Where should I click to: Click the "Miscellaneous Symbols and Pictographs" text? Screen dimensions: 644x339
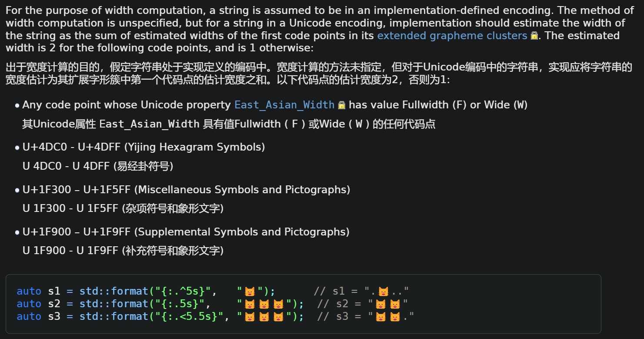pyautogui.click(x=242, y=190)
